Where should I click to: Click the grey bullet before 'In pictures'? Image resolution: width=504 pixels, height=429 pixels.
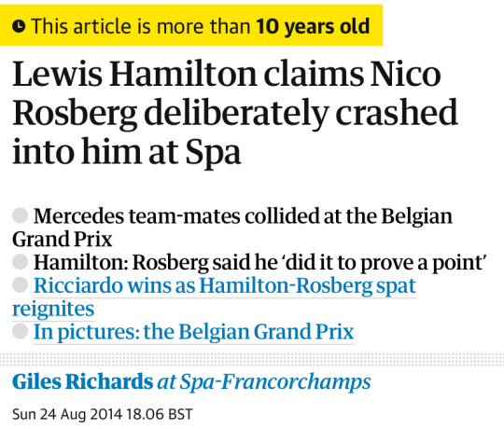coord(20,331)
